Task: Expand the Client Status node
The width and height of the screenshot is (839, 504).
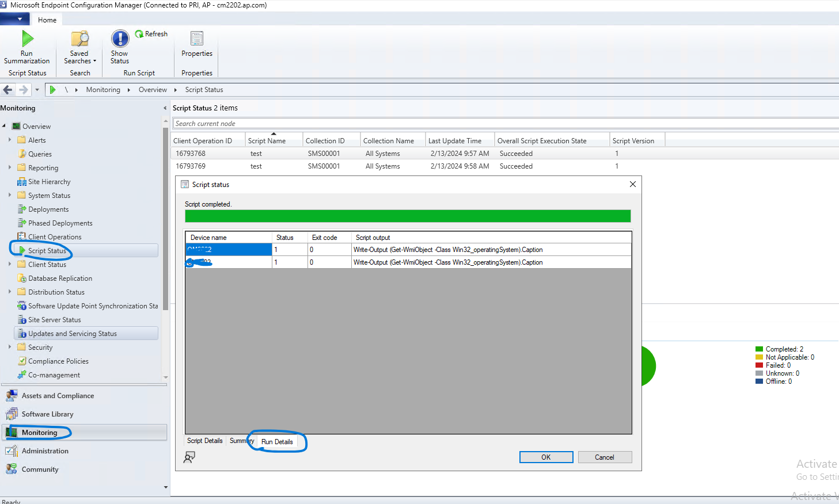Action: click(10, 264)
